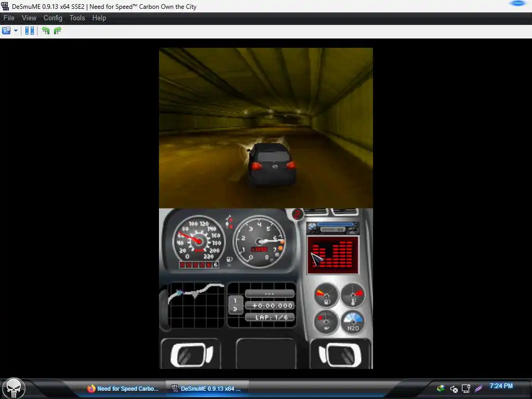
Task: Tap the red gear number indicator
Action: 298,214
